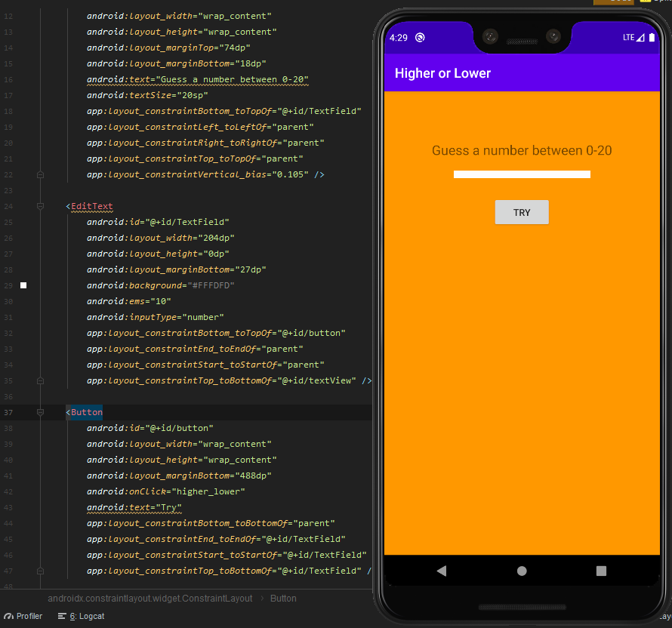The image size is (672, 628).
Task: Click the android:textSize="20sp" line
Action: tap(147, 96)
